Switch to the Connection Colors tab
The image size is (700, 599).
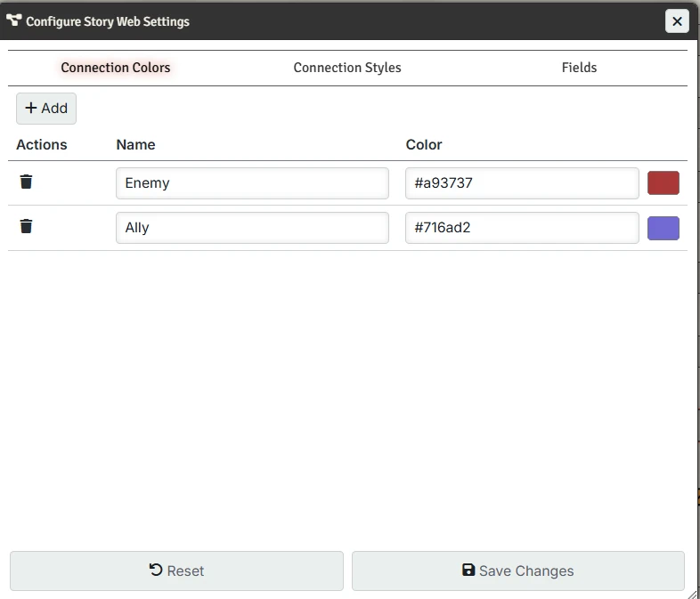click(x=116, y=68)
